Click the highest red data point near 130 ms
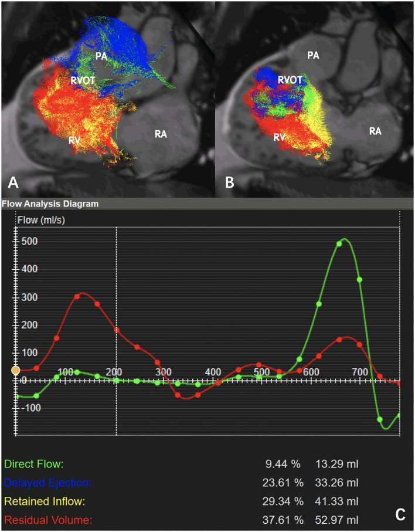Image resolution: width=415 pixels, height=532 pixels. [x=77, y=296]
